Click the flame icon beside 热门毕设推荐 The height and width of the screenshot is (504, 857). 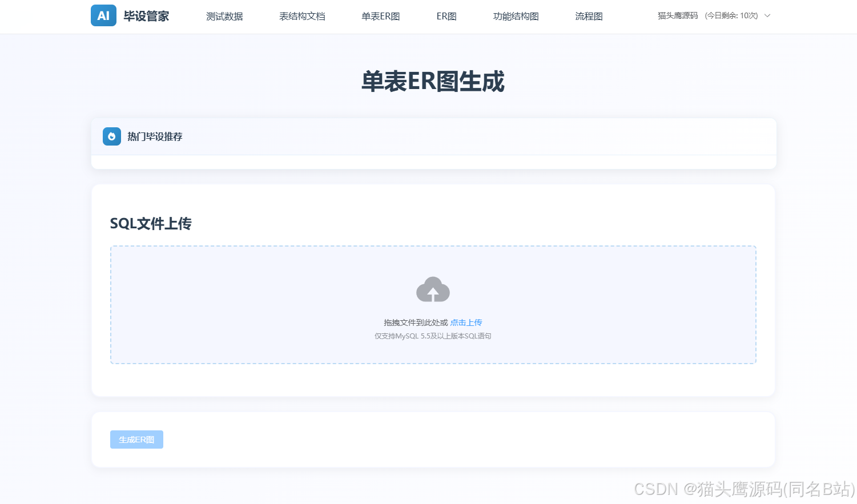112,136
